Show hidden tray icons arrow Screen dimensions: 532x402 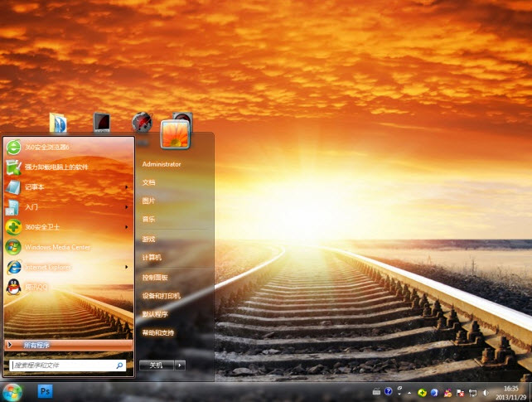(409, 393)
